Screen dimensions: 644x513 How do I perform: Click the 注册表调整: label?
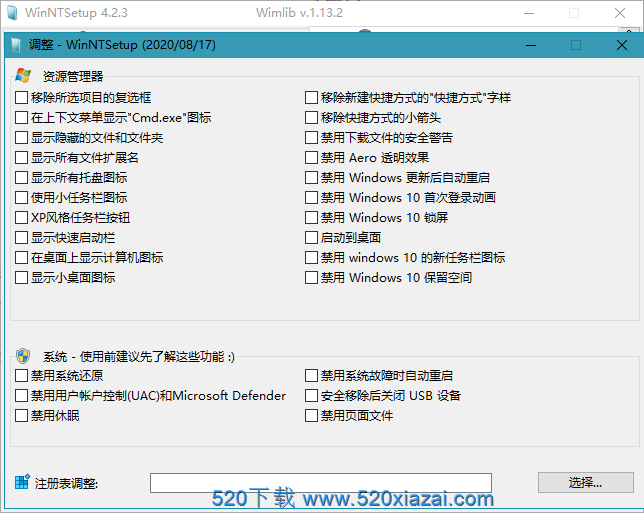pos(66,483)
